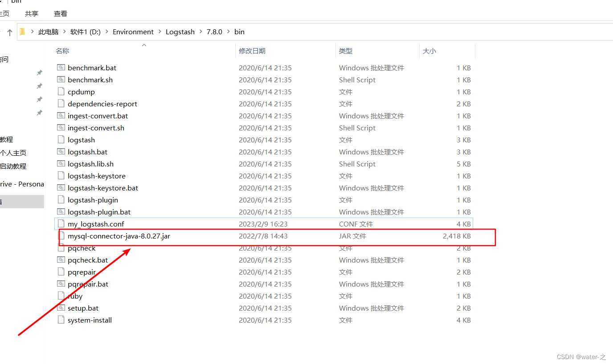Select the file named ruby
Viewport: 613px width, 364px height.
[75, 296]
